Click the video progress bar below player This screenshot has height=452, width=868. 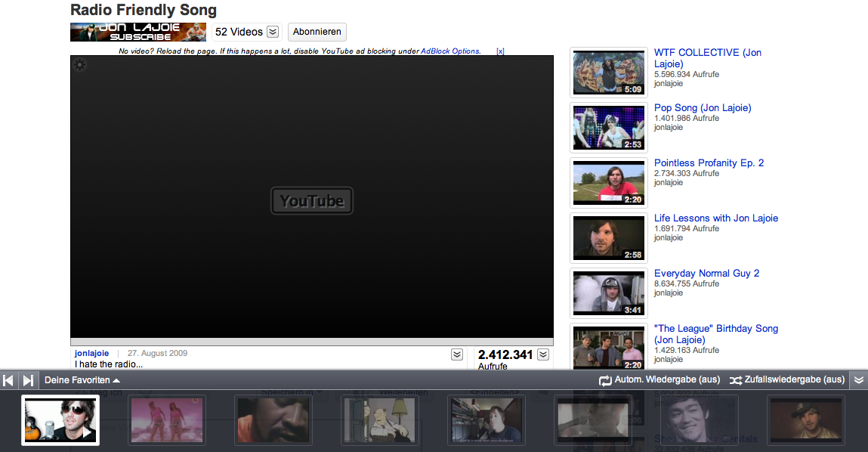[312, 342]
